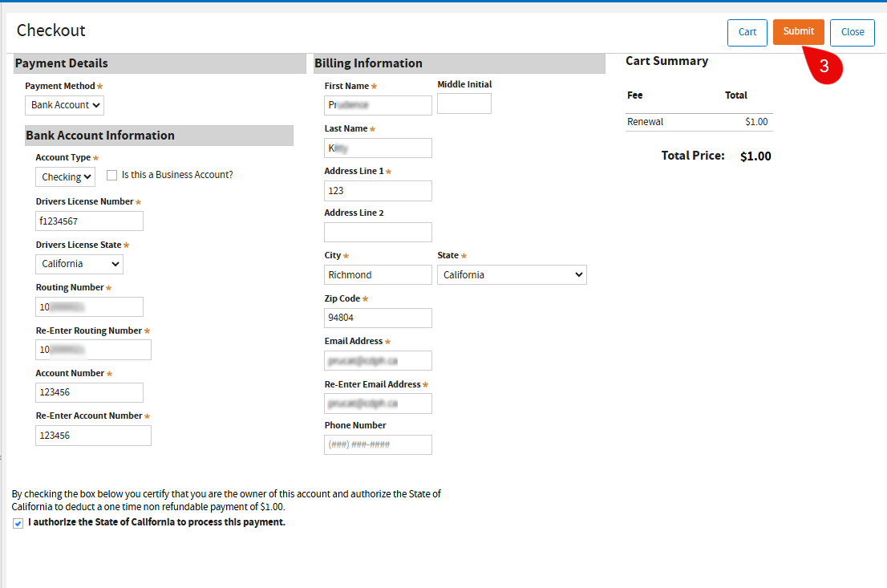Click the Address Line 2 field
The height and width of the screenshot is (588, 887).
click(378, 233)
